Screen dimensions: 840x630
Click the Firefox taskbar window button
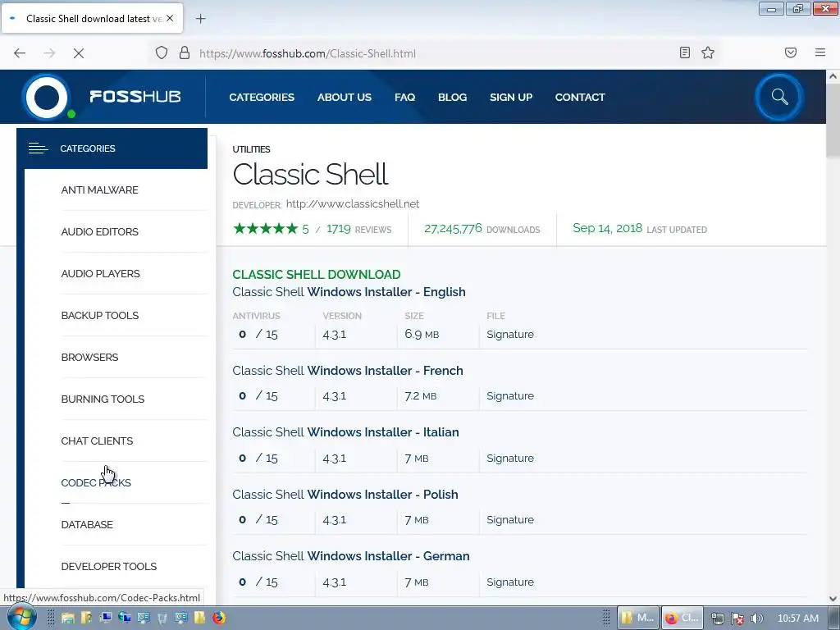click(x=682, y=618)
